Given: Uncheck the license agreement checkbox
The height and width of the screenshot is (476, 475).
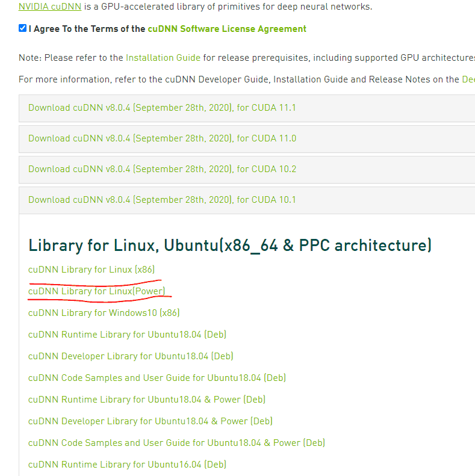Looking at the screenshot, I should [x=22, y=28].
